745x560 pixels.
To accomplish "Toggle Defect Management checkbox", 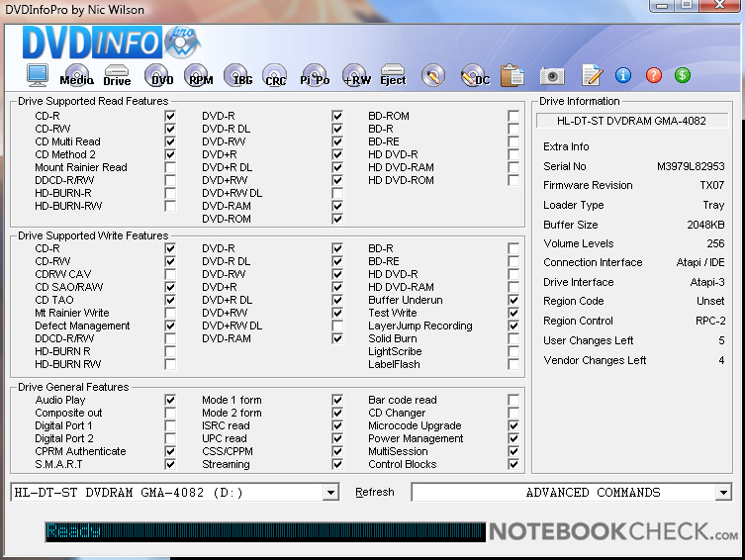I will pyautogui.click(x=170, y=326).
